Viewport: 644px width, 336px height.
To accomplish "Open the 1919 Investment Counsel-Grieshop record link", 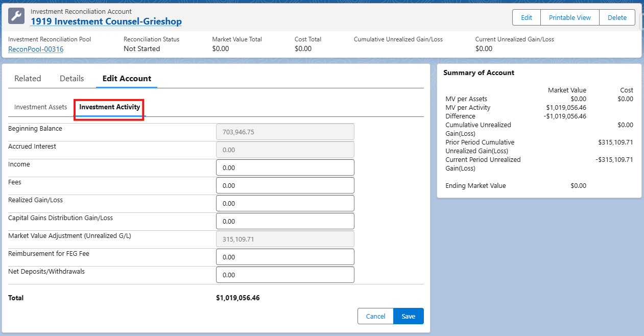I will (x=106, y=21).
